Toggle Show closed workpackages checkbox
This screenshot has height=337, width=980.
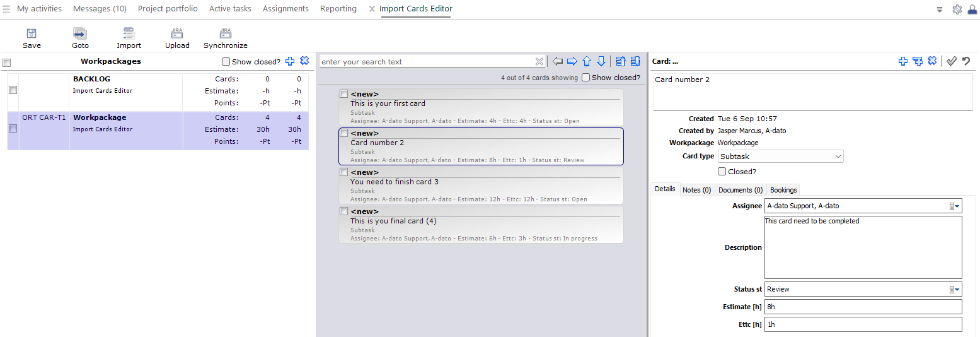coord(226,62)
